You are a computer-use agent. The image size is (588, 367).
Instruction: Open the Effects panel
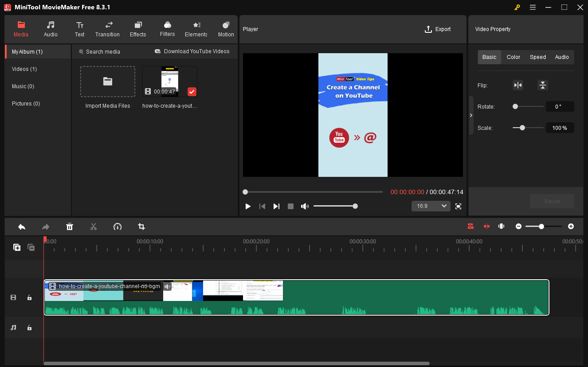[137, 29]
